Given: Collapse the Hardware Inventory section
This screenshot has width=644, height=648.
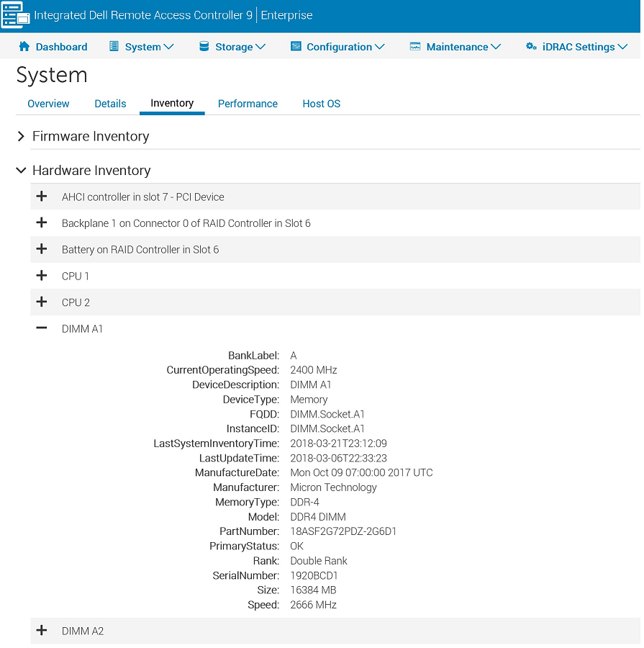Looking at the screenshot, I should 21,170.
